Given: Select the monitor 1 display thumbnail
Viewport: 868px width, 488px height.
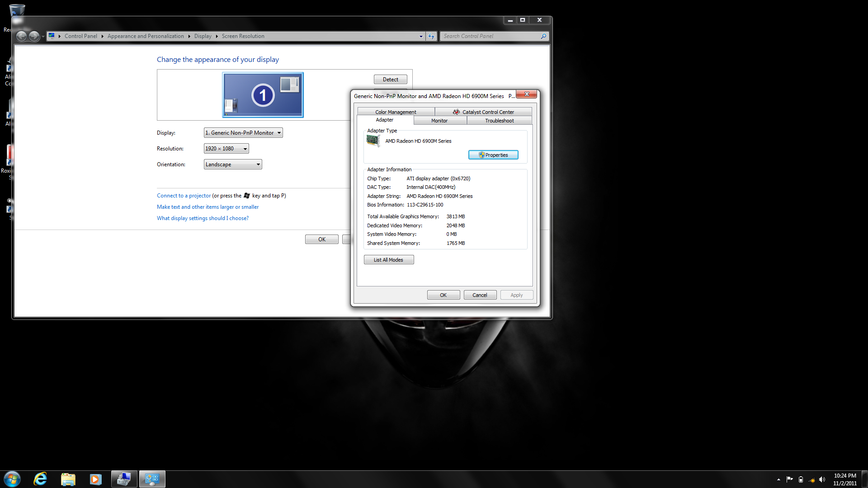Looking at the screenshot, I should click(263, 95).
